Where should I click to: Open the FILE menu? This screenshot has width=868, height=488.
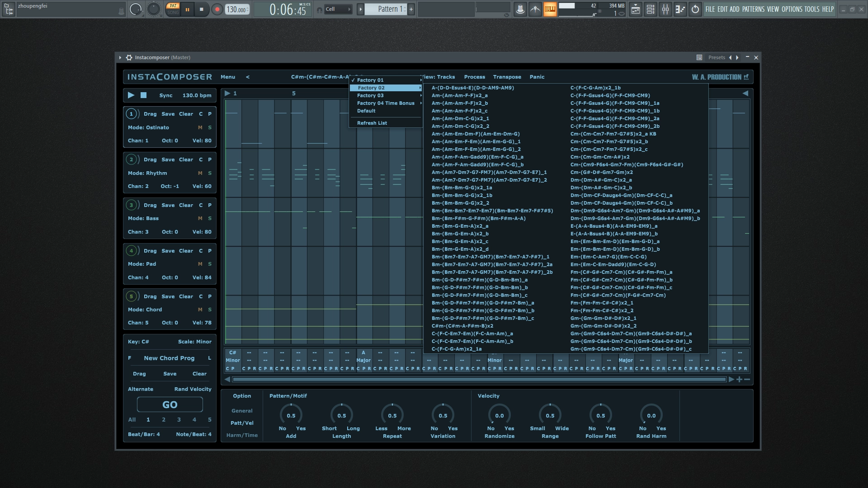click(x=710, y=9)
